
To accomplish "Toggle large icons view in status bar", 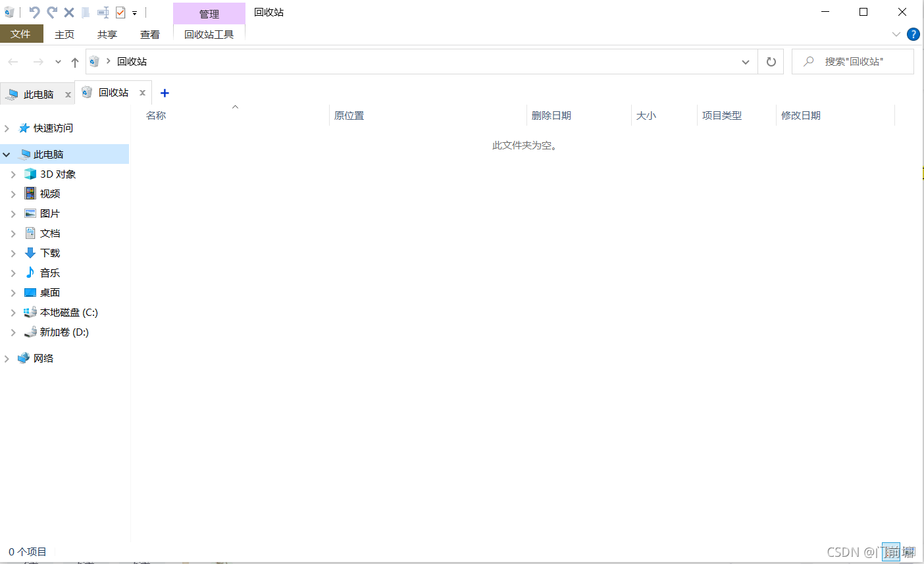I will 910,551.
